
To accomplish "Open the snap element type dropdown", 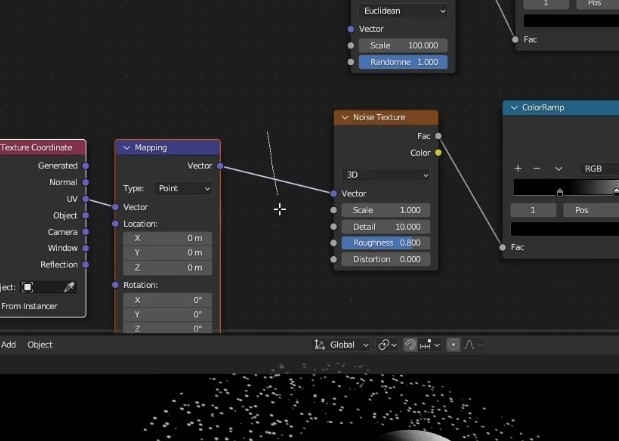I will (x=430, y=345).
